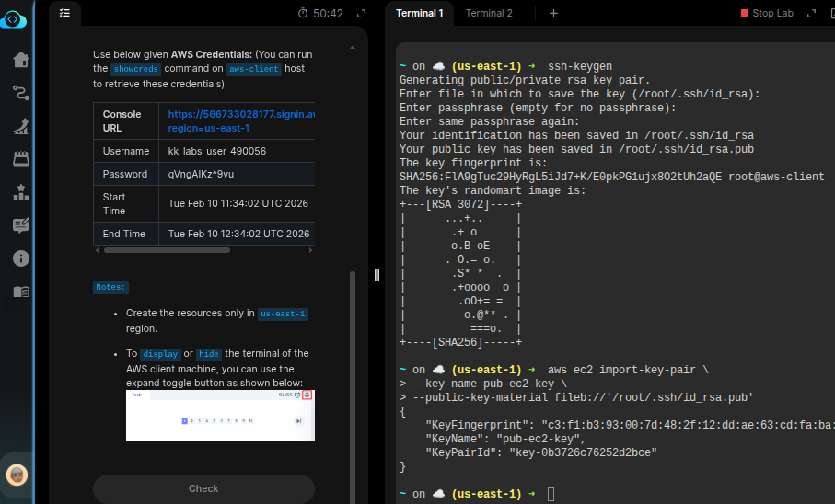Click the Stop Lab button
835x504 pixels.
(x=766, y=13)
